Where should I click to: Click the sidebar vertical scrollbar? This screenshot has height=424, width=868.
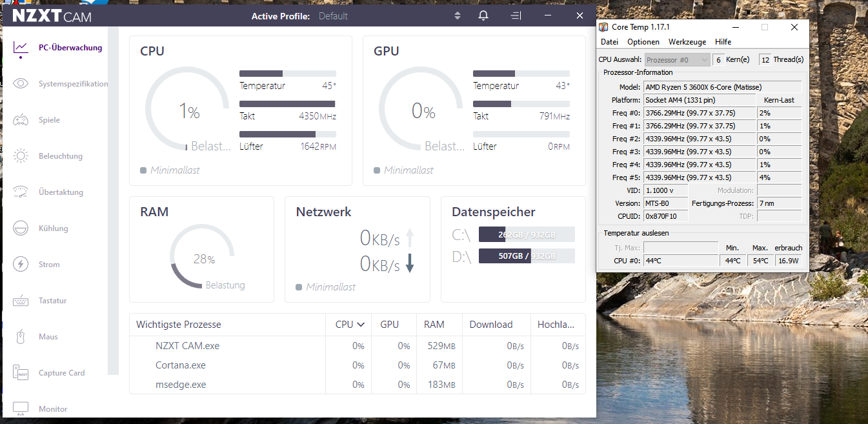click(x=113, y=201)
